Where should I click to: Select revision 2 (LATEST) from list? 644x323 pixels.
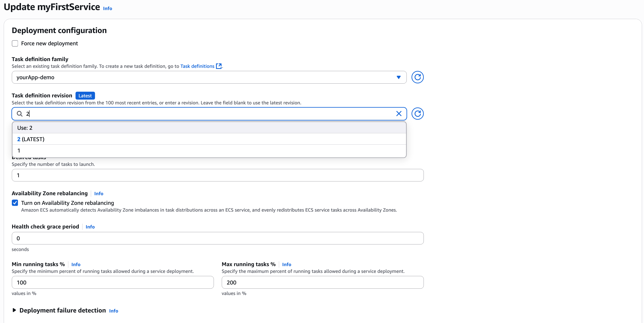[209, 139]
